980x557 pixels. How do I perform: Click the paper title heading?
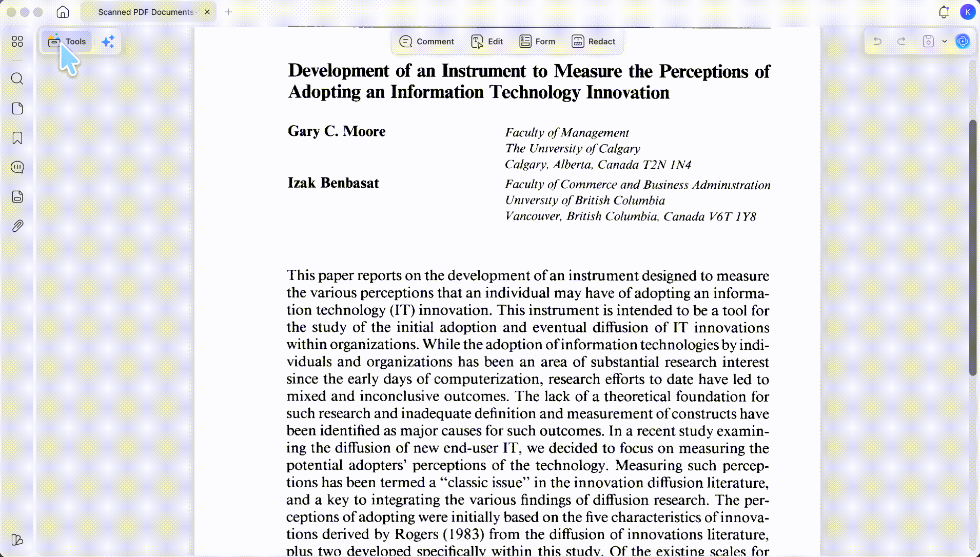click(x=528, y=82)
